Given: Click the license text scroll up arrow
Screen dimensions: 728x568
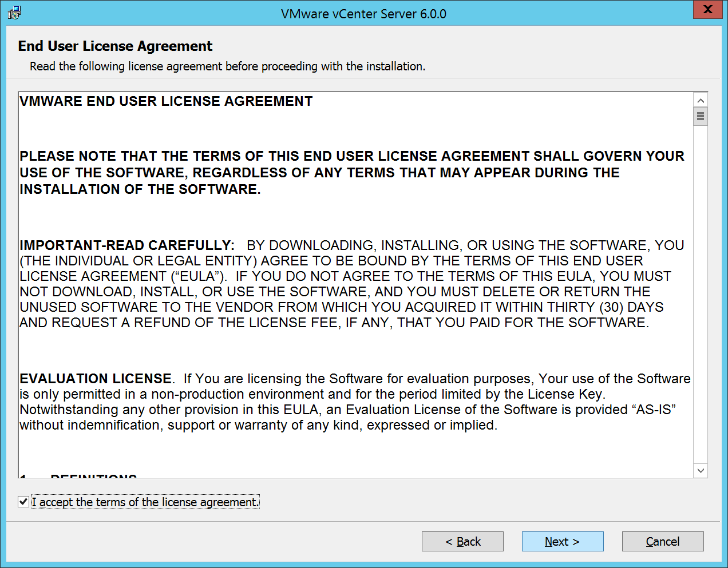Looking at the screenshot, I should pyautogui.click(x=701, y=101).
